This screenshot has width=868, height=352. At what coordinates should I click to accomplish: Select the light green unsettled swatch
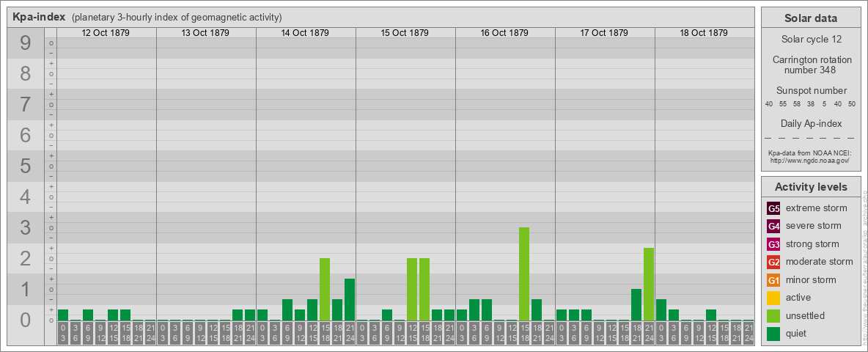[773, 316]
